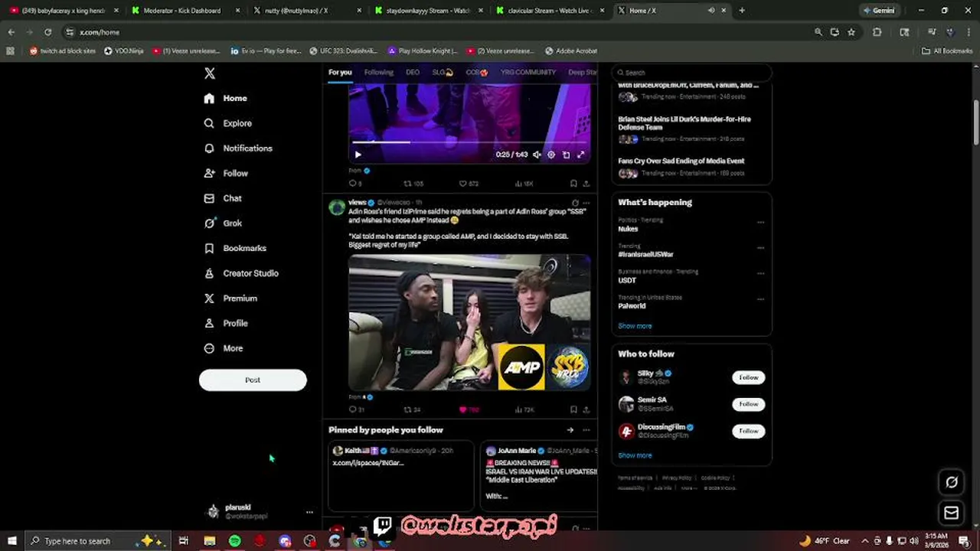The image size is (980, 551).
Task: Open options dots for the Palworld trend
Action: [x=760, y=299]
